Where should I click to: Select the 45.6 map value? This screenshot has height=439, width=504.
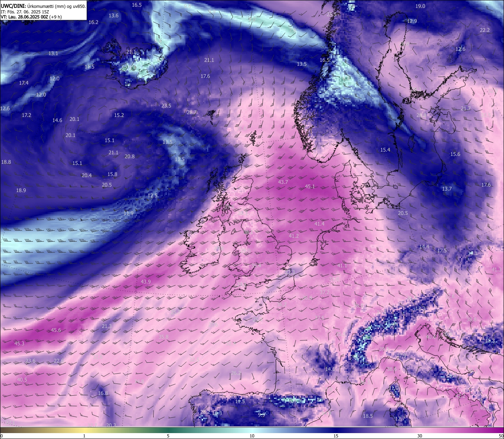pyautogui.click(x=56, y=330)
